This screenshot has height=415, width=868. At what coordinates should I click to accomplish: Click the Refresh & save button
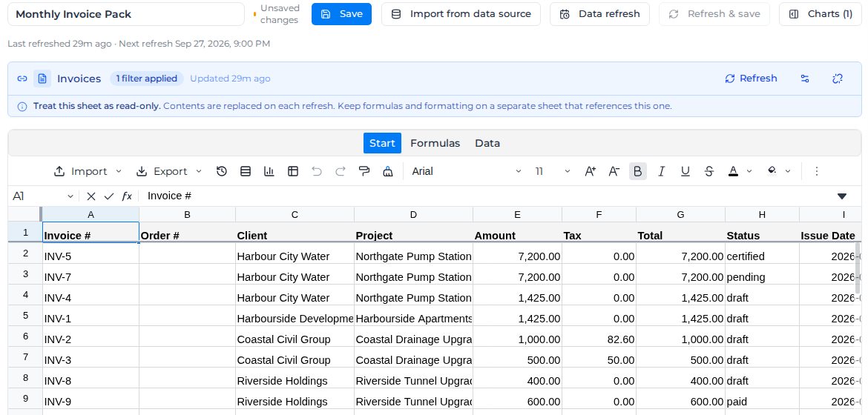(x=714, y=14)
